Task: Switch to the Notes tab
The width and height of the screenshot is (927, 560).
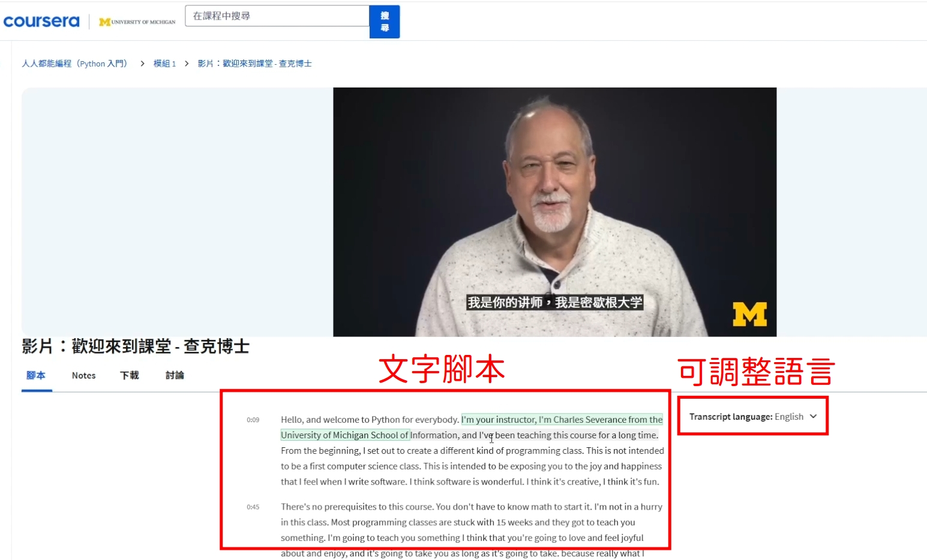Action: point(84,375)
